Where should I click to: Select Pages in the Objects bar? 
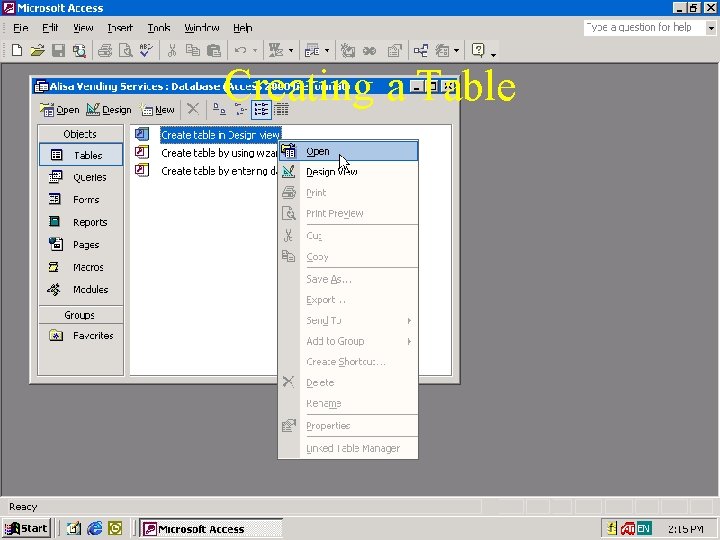point(81,244)
